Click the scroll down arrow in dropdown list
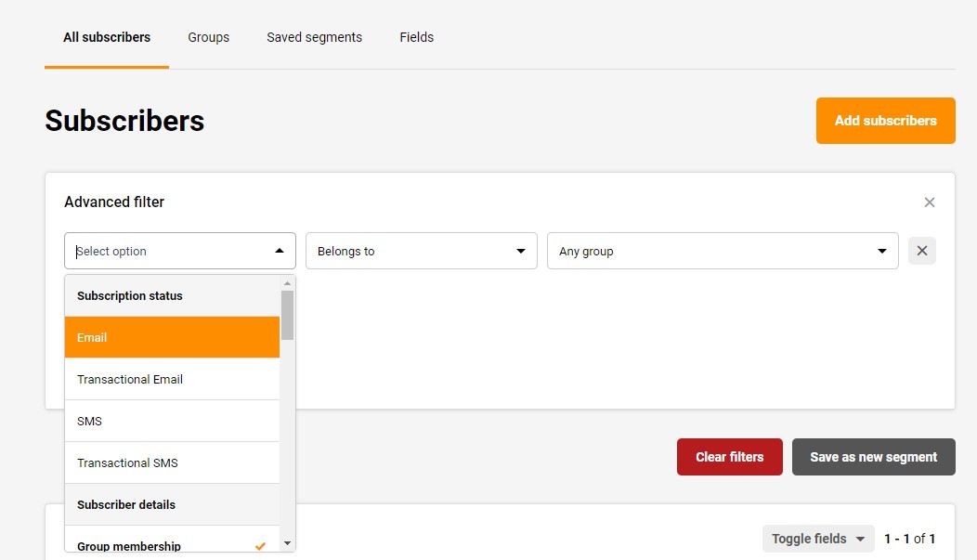The image size is (977, 560). click(x=287, y=543)
